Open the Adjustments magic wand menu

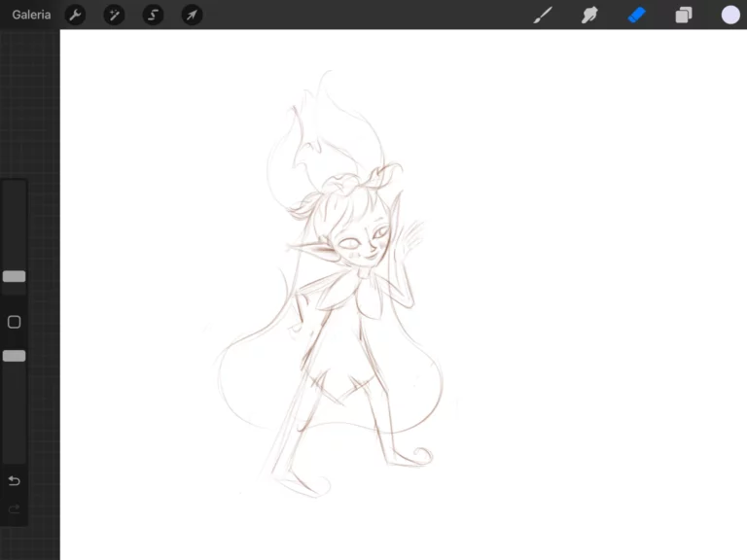point(114,15)
